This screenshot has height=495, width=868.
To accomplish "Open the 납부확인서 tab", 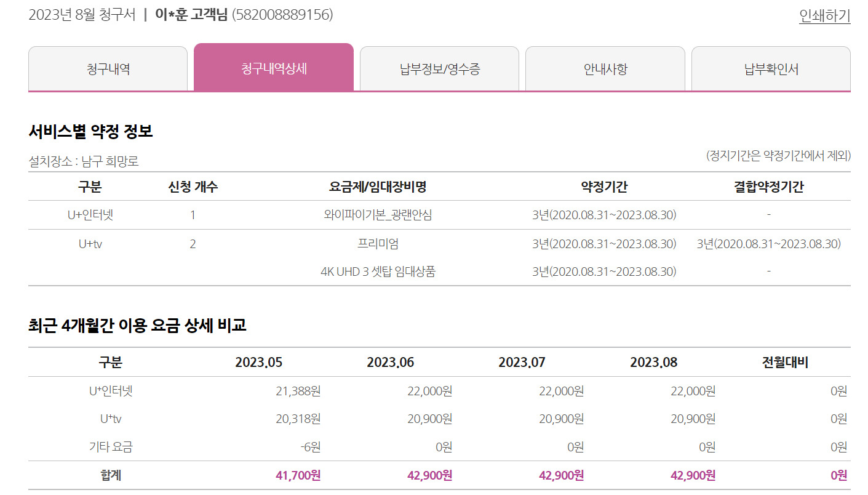I will click(x=771, y=69).
